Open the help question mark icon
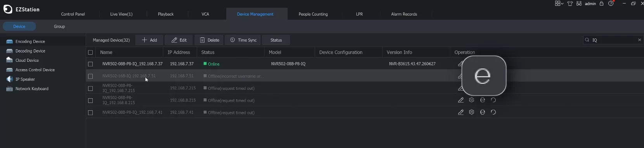This screenshot has height=148, width=644. coord(611,3)
